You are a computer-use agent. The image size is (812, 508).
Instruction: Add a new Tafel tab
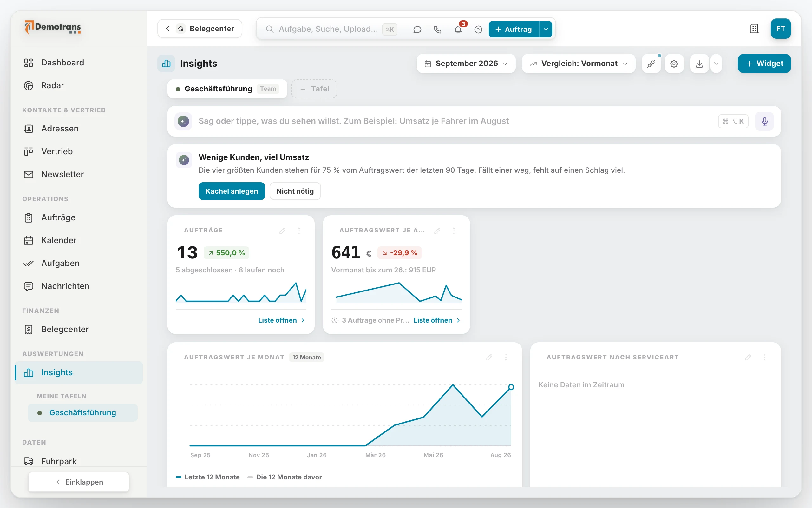tap(314, 89)
